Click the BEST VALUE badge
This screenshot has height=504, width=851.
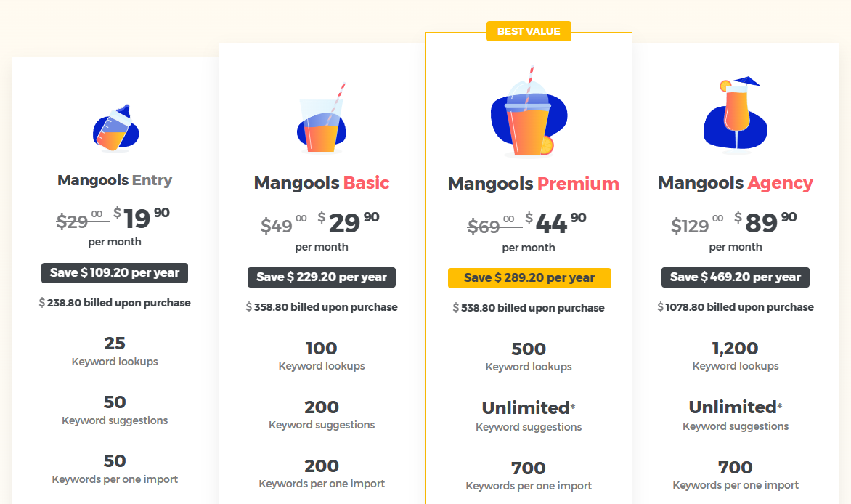click(529, 31)
